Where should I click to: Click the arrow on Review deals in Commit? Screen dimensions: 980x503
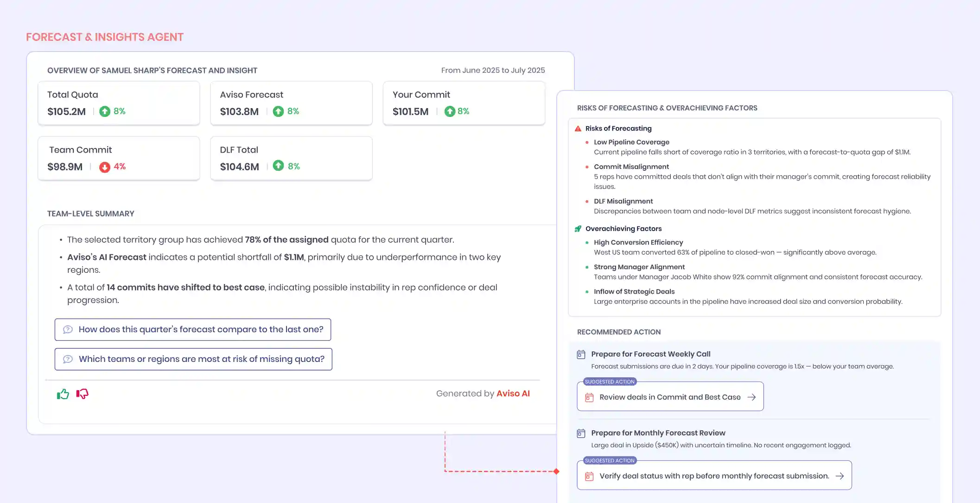click(x=751, y=397)
